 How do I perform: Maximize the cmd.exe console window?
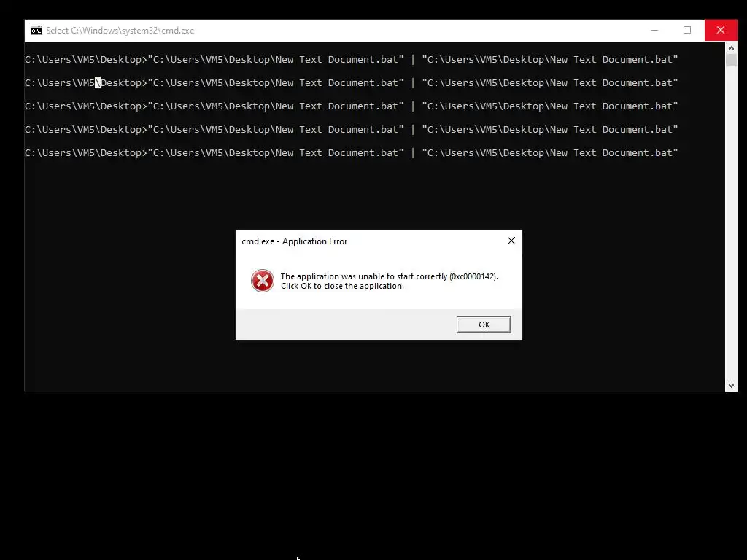point(687,30)
